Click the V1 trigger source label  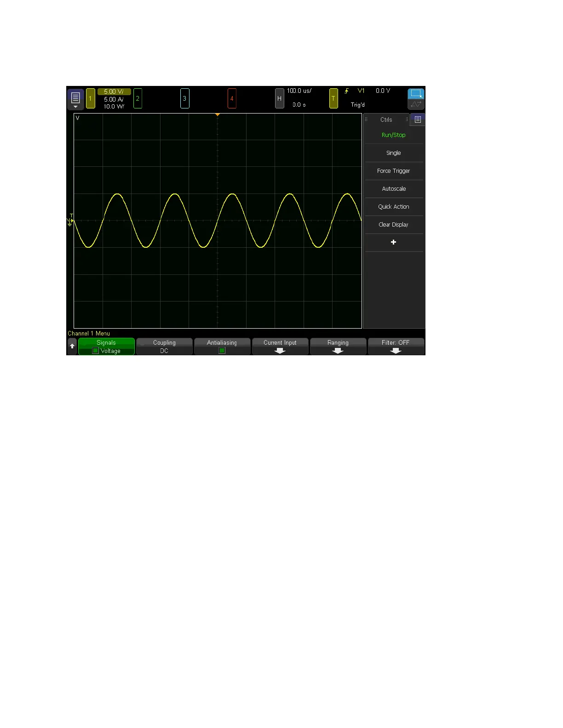361,91
